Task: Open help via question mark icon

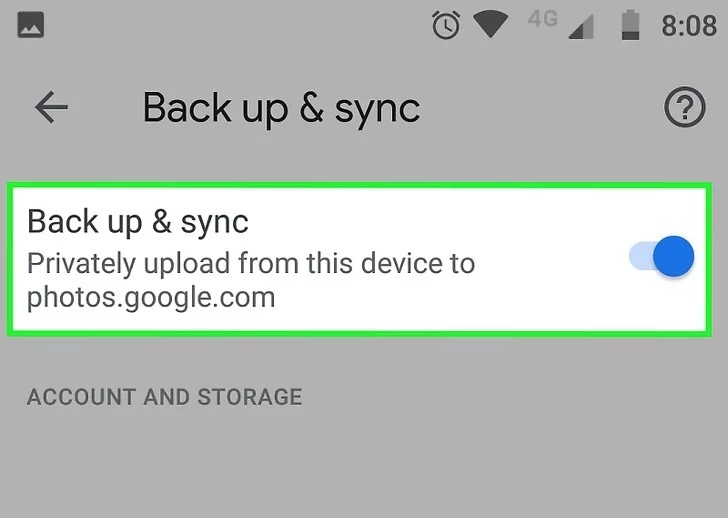Action: point(684,107)
